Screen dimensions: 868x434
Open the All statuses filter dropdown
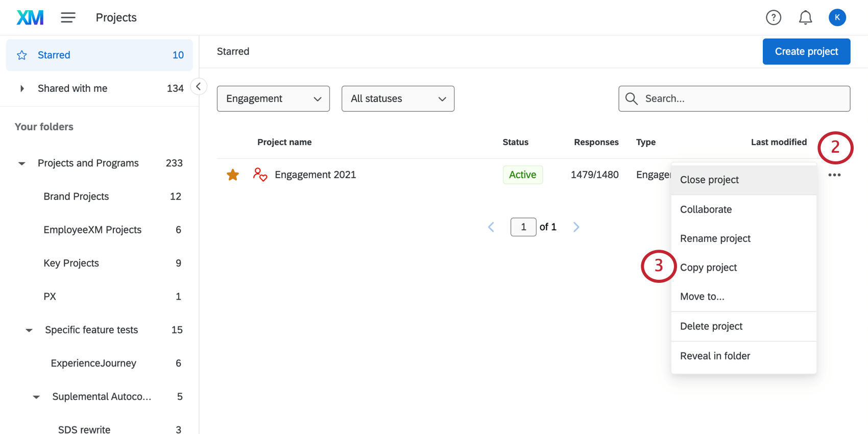coord(398,99)
